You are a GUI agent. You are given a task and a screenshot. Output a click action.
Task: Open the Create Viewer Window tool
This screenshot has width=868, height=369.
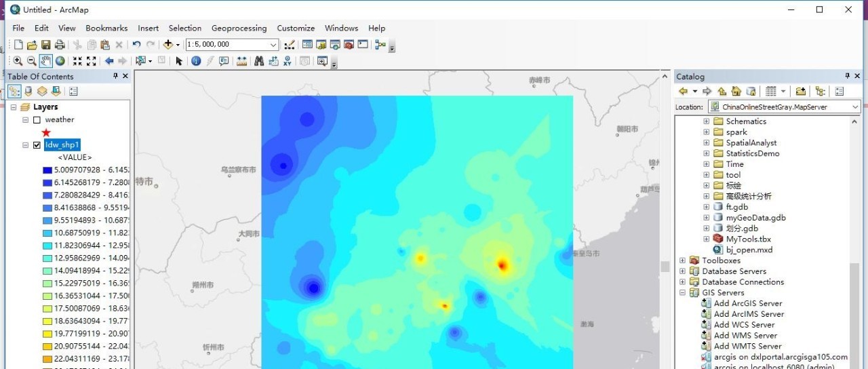coord(322,61)
